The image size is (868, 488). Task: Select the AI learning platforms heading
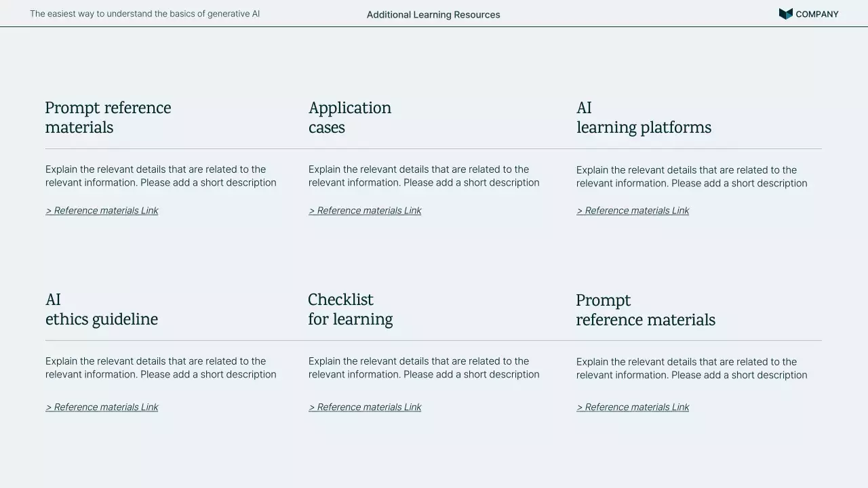pos(644,118)
